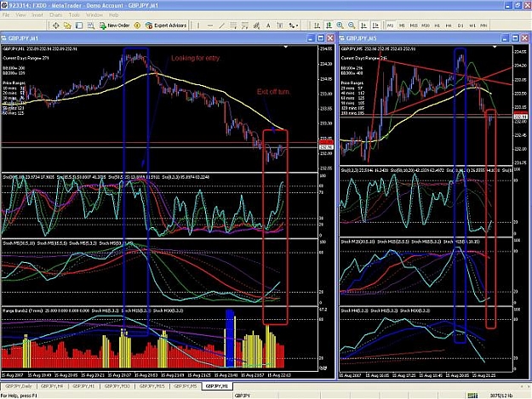Open the Window menu
Screen dimensions: 532x399
94,15
